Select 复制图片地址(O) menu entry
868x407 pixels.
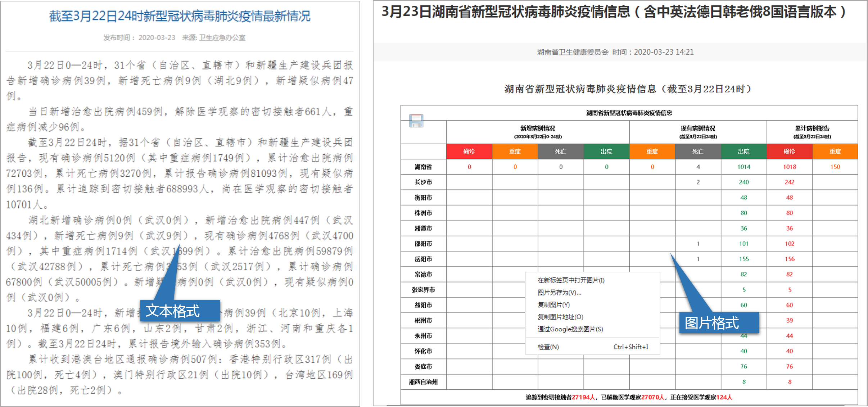(x=560, y=317)
